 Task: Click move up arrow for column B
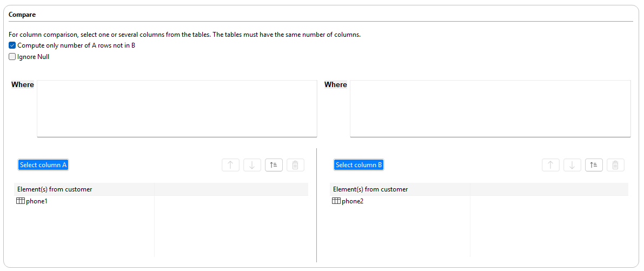pyautogui.click(x=550, y=165)
